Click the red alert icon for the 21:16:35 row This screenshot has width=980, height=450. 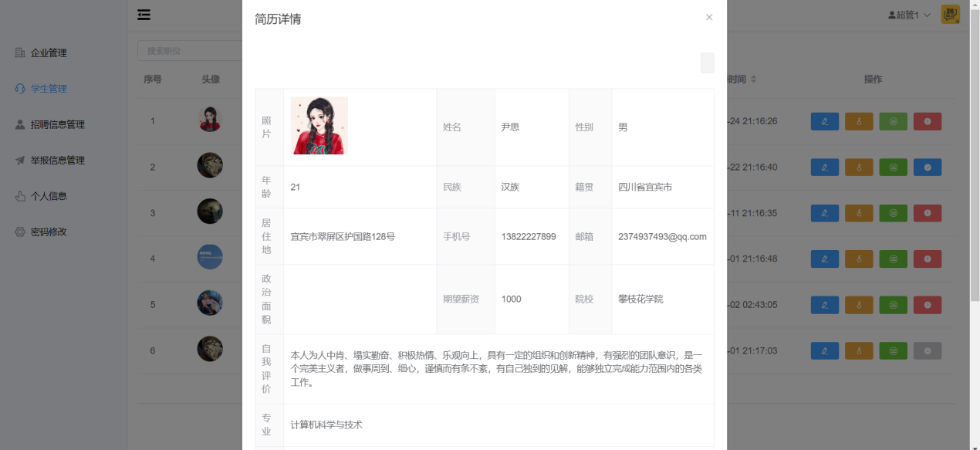(928, 213)
